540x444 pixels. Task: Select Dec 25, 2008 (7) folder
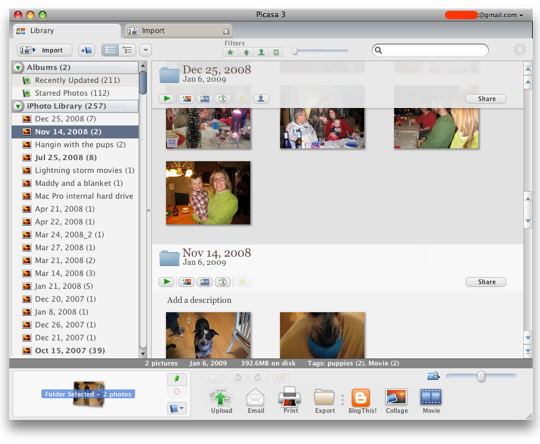(x=75, y=119)
